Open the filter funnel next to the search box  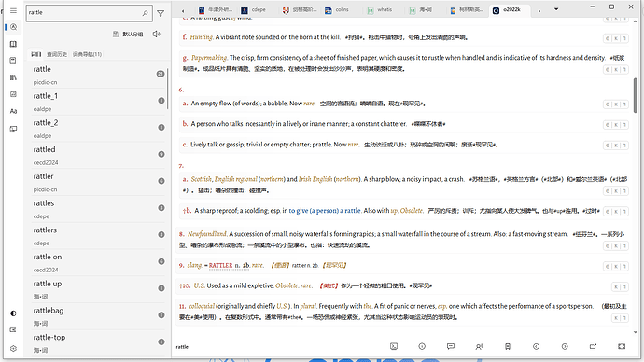pyautogui.click(x=161, y=14)
